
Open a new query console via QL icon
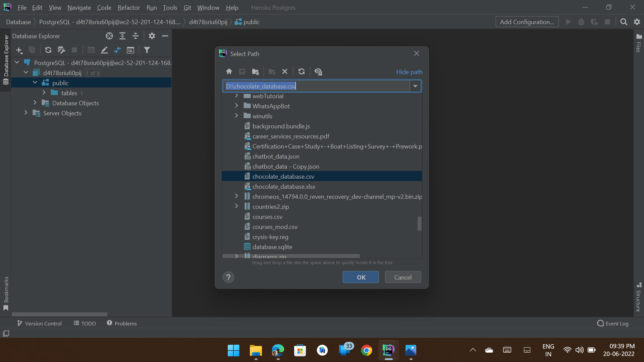pos(130,50)
